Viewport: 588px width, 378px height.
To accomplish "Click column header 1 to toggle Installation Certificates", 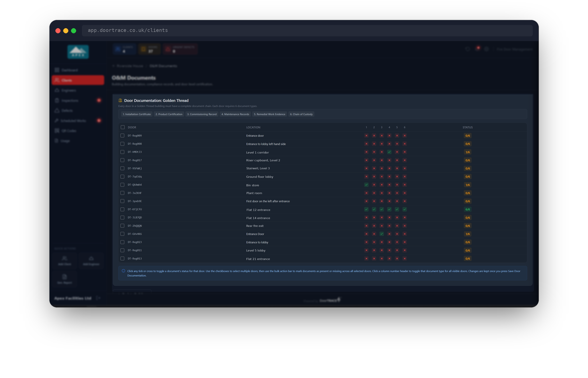I will (366, 127).
